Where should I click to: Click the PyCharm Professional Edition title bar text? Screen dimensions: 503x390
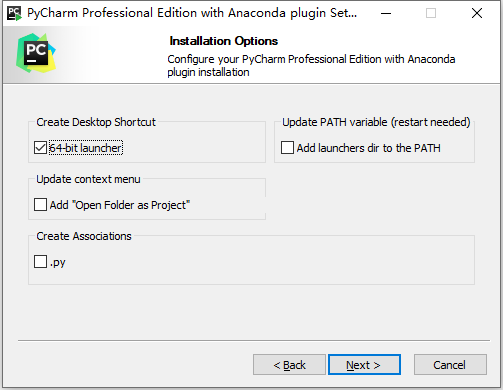coord(192,13)
